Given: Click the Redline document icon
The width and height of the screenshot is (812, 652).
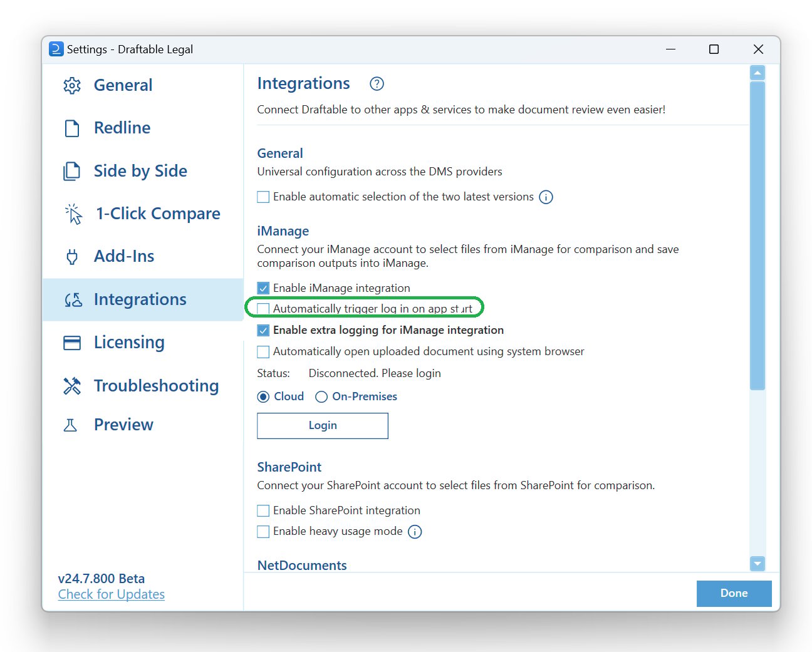Looking at the screenshot, I should 72,128.
